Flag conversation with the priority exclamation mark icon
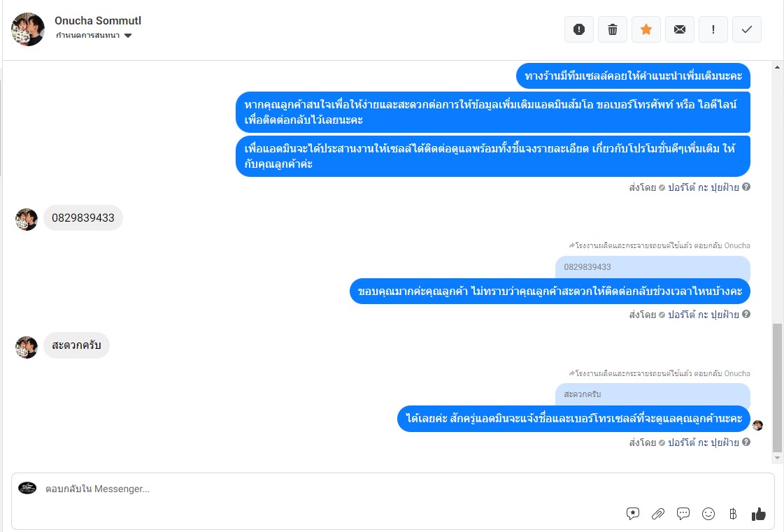Image resolution: width=784 pixels, height=532 pixels. click(x=713, y=29)
